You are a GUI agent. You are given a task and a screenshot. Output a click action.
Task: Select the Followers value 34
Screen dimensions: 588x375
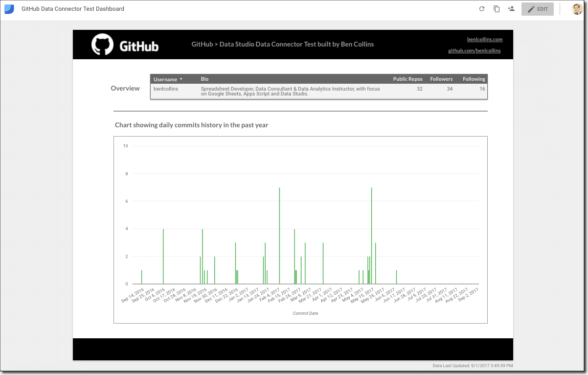tap(450, 89)
